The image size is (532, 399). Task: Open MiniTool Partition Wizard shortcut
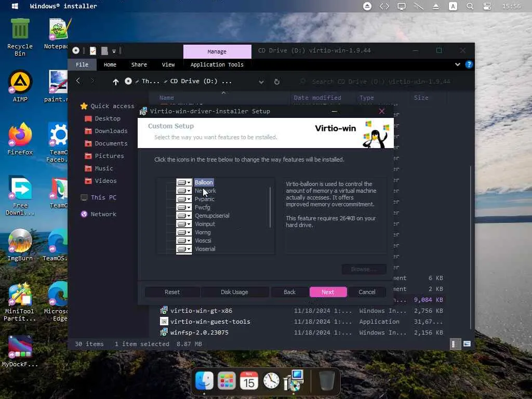[19, 302]
